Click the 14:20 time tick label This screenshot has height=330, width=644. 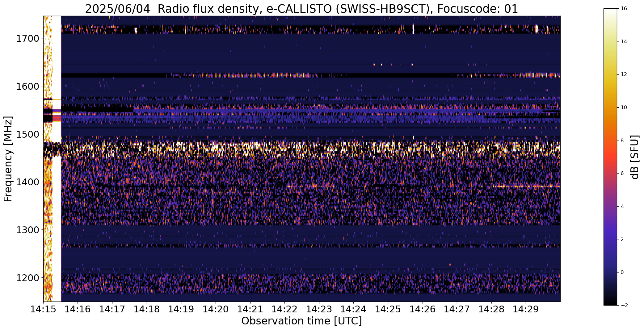click(216, 309)
